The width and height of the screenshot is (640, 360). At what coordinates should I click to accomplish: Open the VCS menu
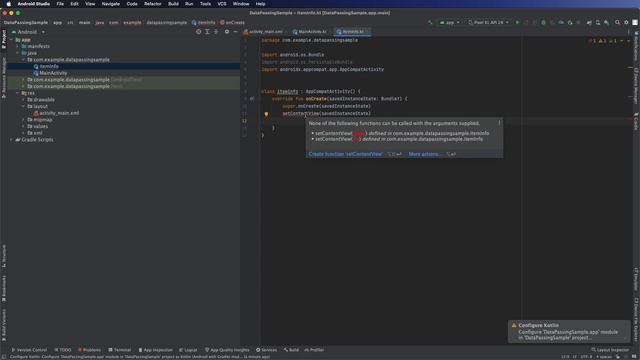[222, 4]
